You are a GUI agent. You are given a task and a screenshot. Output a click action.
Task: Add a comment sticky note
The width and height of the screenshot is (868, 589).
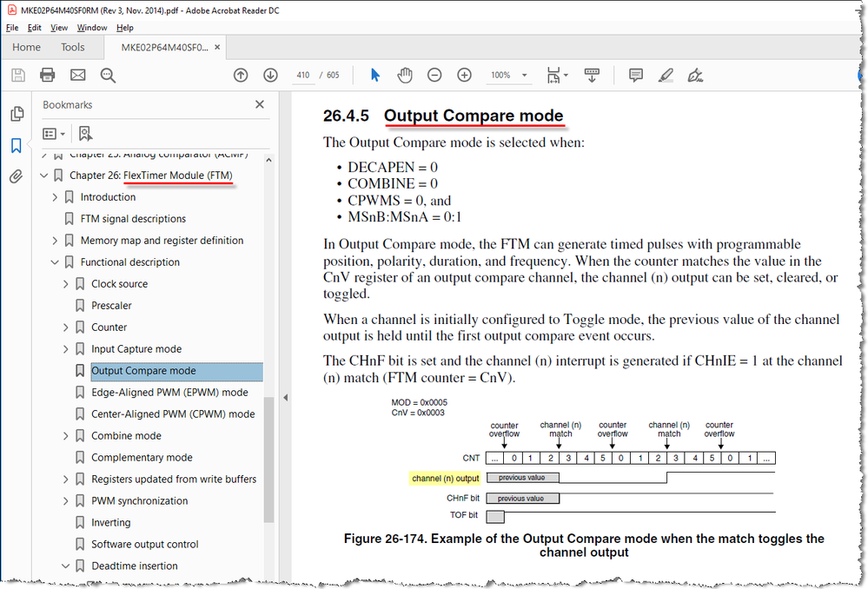[x=635, y=76]
